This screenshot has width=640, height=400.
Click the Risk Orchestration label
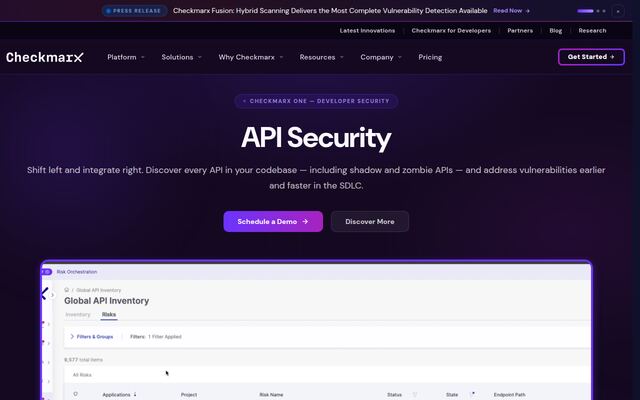(x=77, y=272)
